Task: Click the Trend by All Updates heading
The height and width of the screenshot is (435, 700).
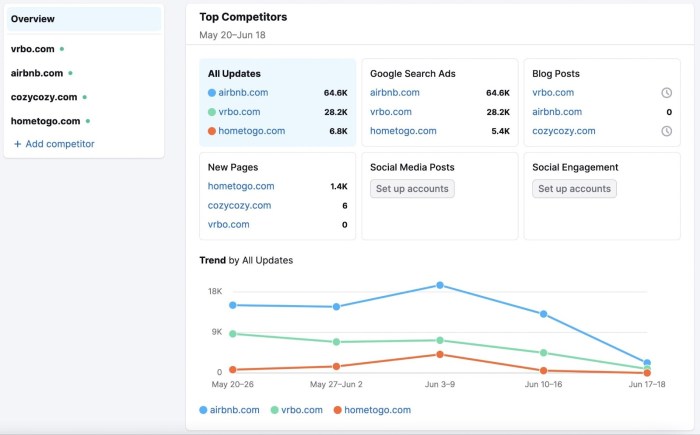Action: 246,260
